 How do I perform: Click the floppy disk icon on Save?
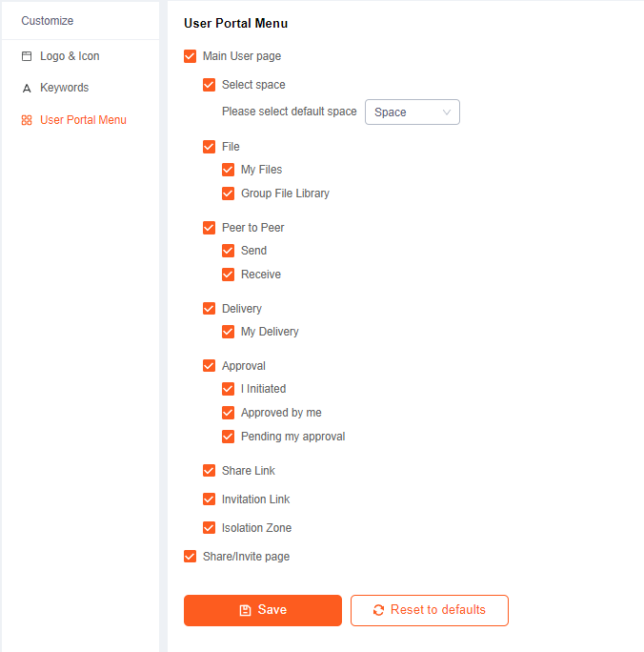245,610
